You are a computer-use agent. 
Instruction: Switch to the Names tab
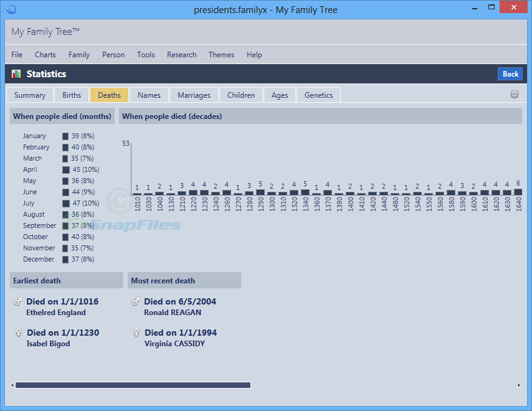(149, 95)
